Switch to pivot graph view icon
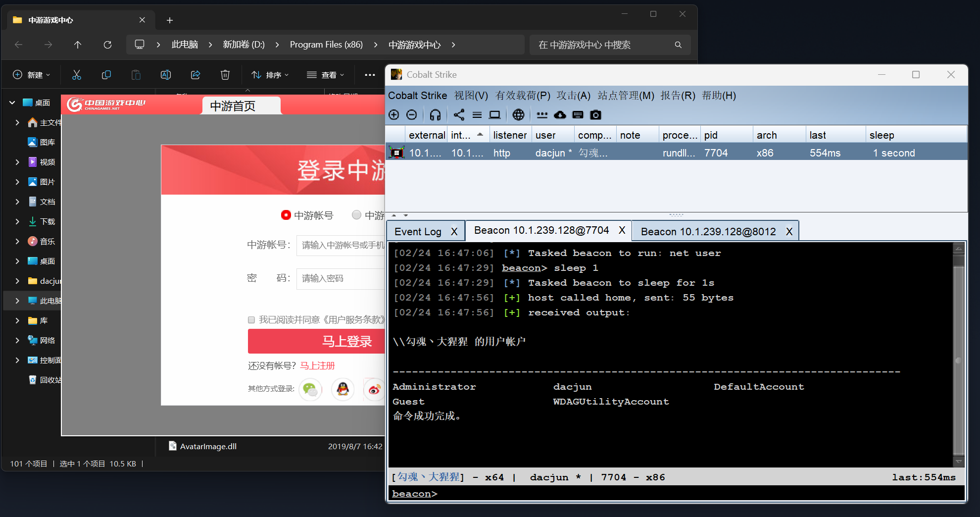 tap(459, 115)
